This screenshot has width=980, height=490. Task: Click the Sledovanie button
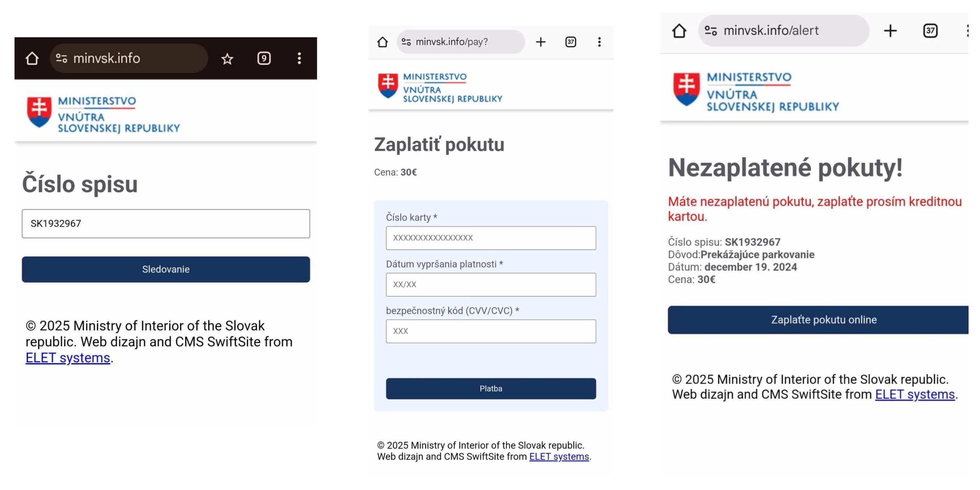[166, 269]
